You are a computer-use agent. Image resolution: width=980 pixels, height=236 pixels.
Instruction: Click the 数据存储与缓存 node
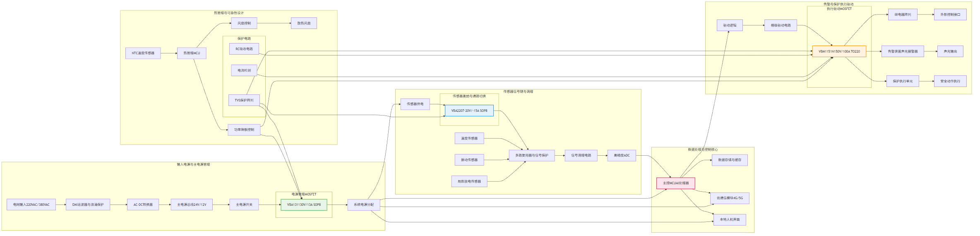pyautogui.click(x=730, y=160)
